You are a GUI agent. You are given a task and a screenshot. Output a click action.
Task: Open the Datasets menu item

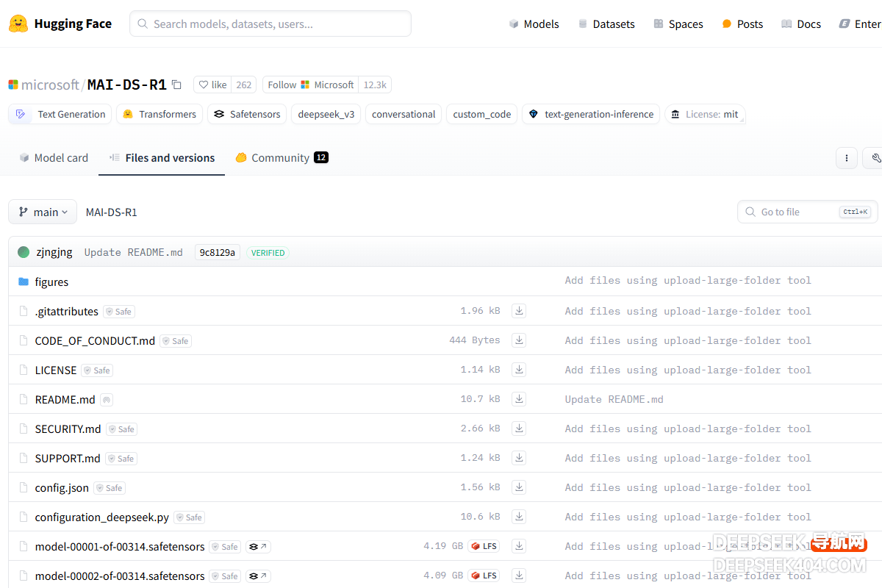[x=606, y=24]
